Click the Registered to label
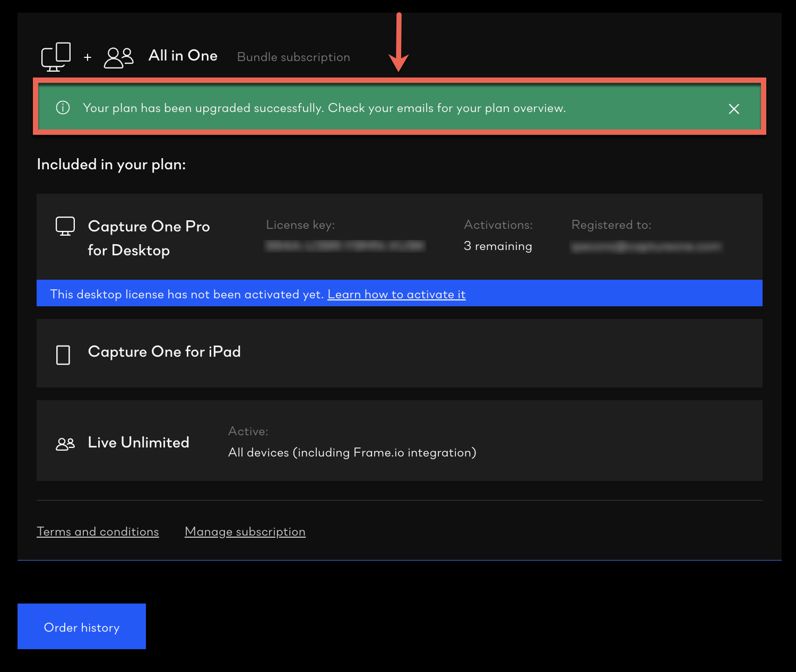Image resolution: width=796 pixels, height=672 pixels. coord(611,225)
